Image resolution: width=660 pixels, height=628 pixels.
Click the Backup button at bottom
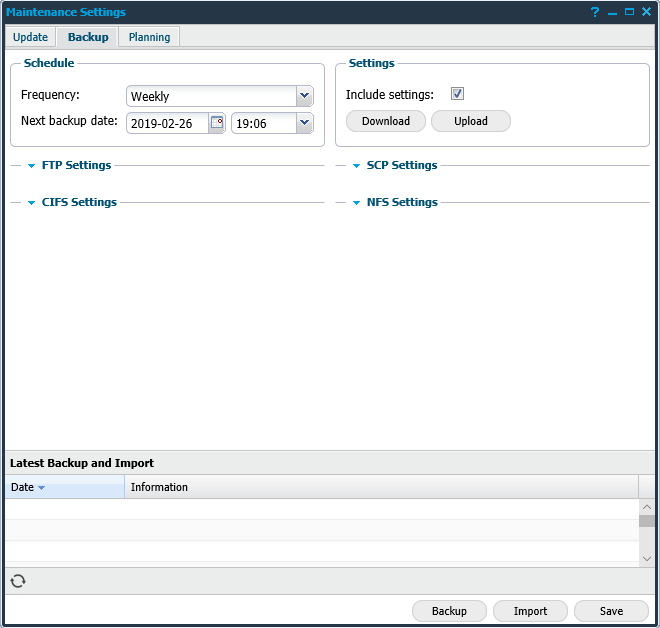[x=449, y=611]
